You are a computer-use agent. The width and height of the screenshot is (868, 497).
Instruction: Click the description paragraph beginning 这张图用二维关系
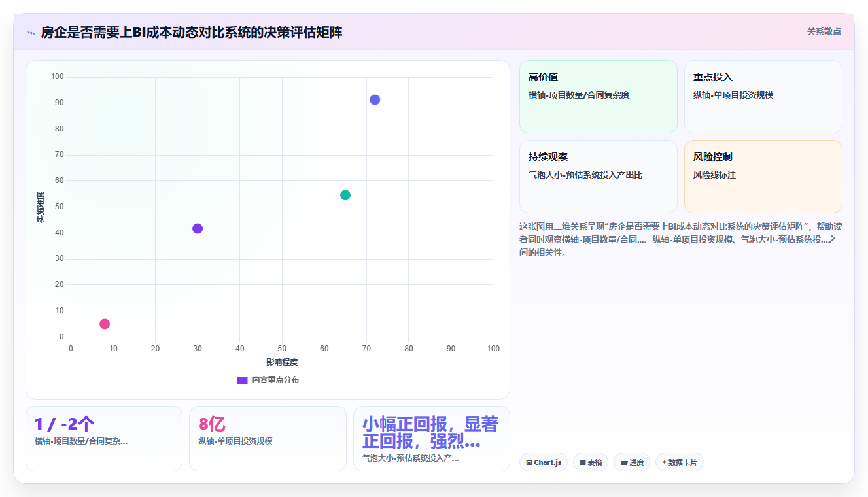click(680, 239)
